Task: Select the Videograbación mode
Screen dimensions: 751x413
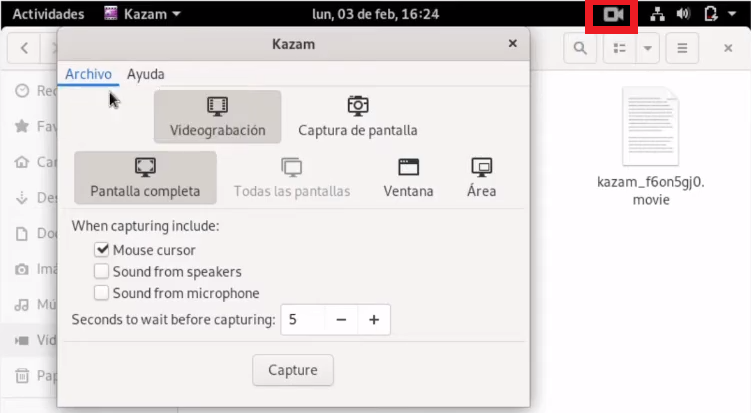Action: tap(217, 117)
